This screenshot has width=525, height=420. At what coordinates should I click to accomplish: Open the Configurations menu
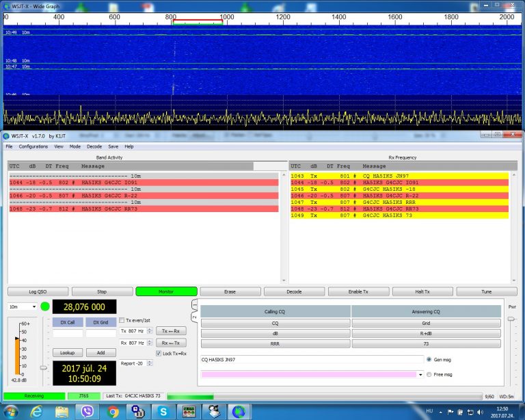[x=33, y=146]
